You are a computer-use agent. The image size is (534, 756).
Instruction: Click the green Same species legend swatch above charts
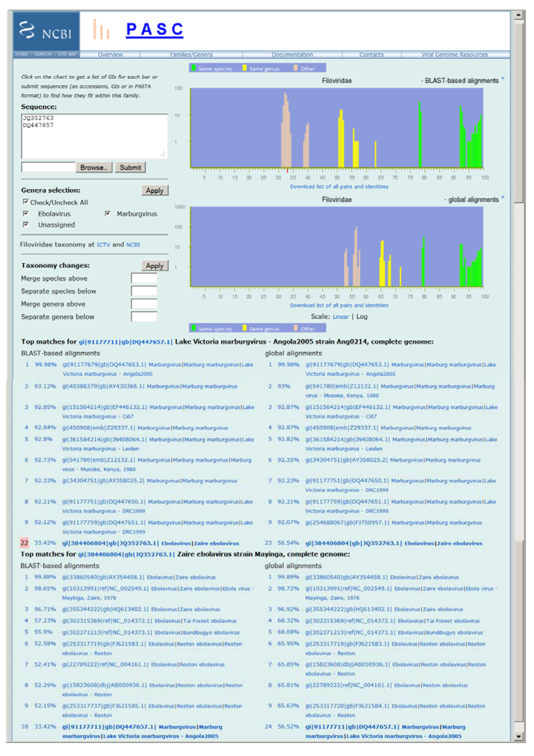click(x=193, y=68)
